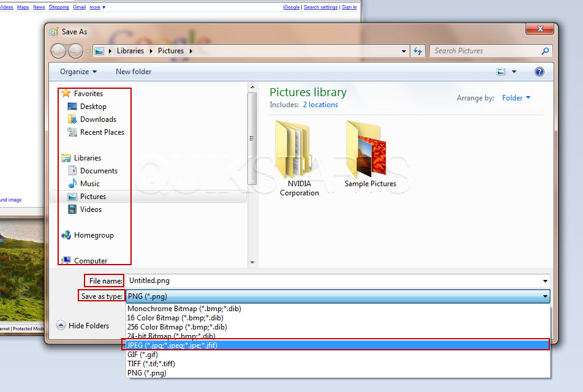Click the change view icon
583x392 pixels.
501,72
